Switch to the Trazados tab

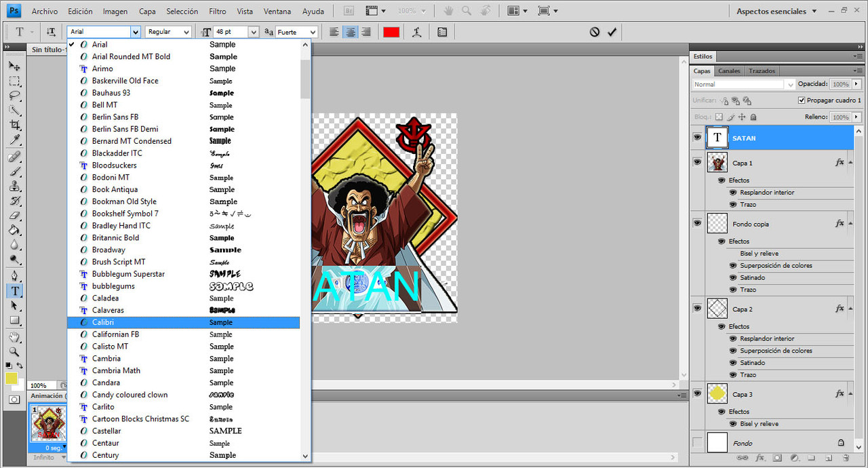pos(762,71)
